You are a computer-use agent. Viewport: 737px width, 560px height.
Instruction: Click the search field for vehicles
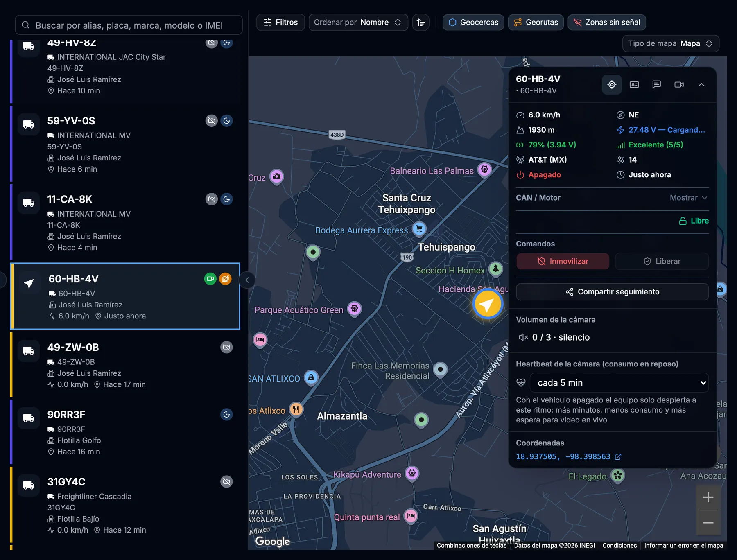[x=129, y=25]
